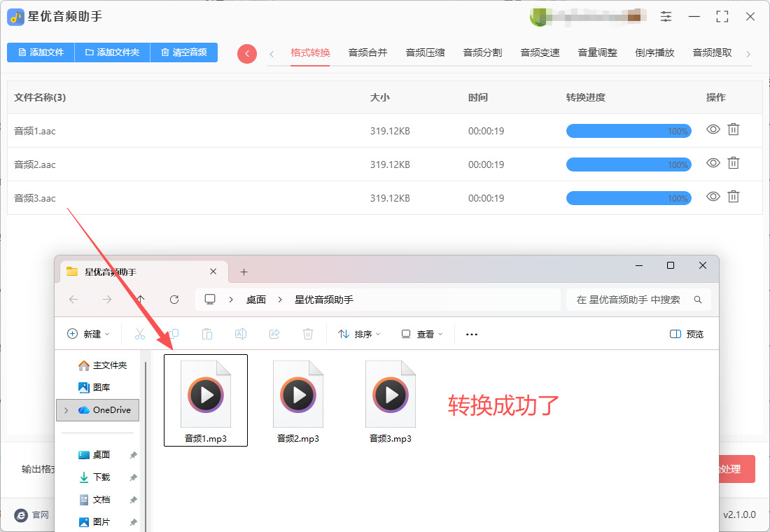
Task: Open the 音频压缩 tab
Action: pos(425,52)
